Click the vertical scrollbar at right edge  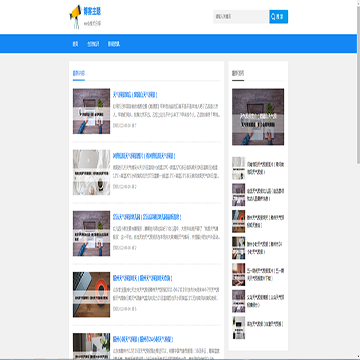click(358, 180)
